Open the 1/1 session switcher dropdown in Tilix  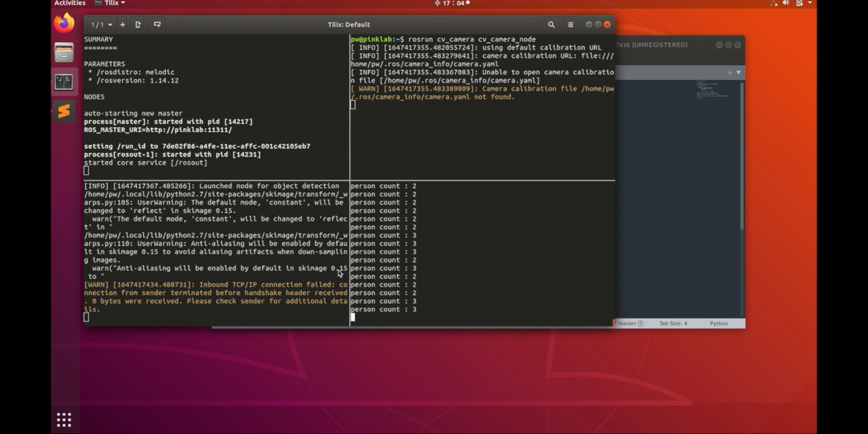click(x=102, y=24)
